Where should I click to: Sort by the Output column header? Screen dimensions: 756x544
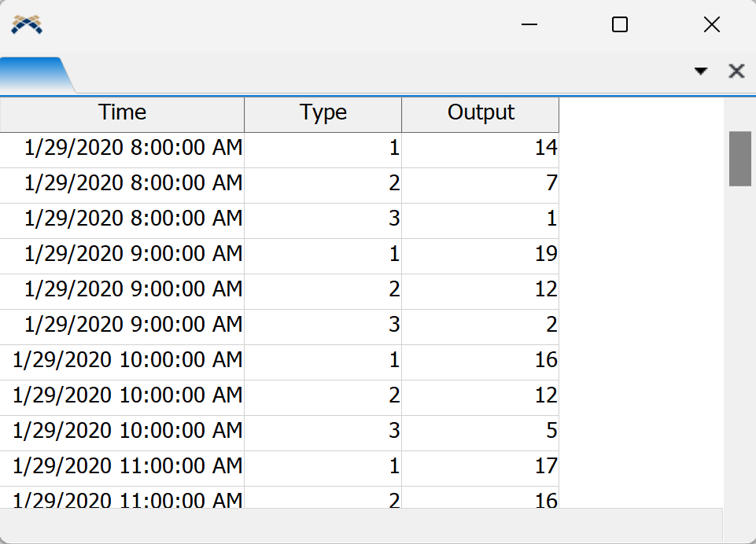coord(480,113)
